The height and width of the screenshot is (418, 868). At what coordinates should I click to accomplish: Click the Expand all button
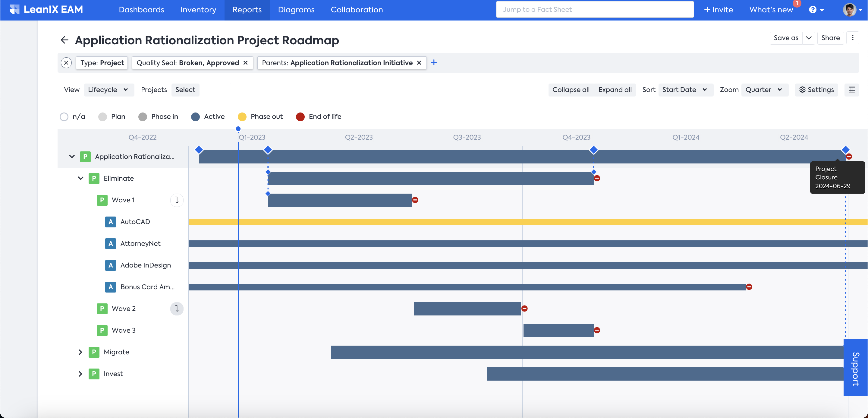click(615, 90)
